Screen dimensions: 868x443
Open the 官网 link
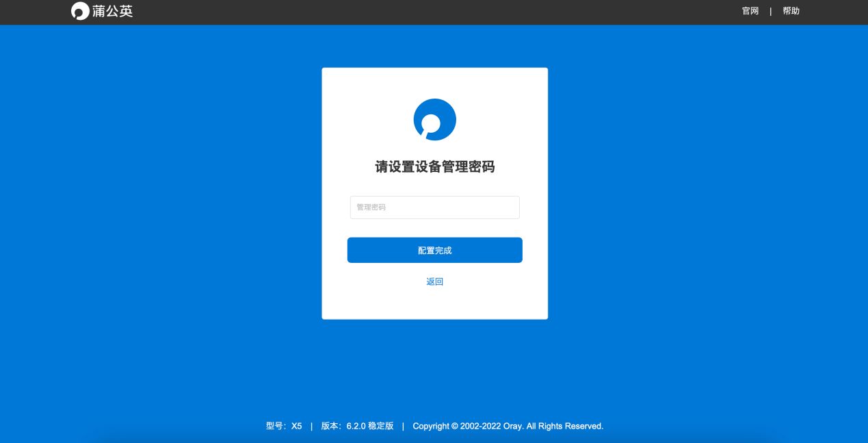coord(750,11)
